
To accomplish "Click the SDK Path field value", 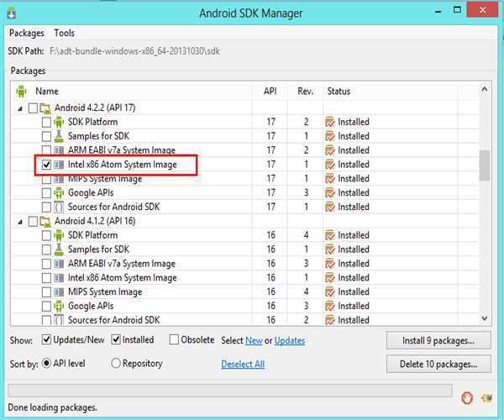I will [x=135, y=51].
